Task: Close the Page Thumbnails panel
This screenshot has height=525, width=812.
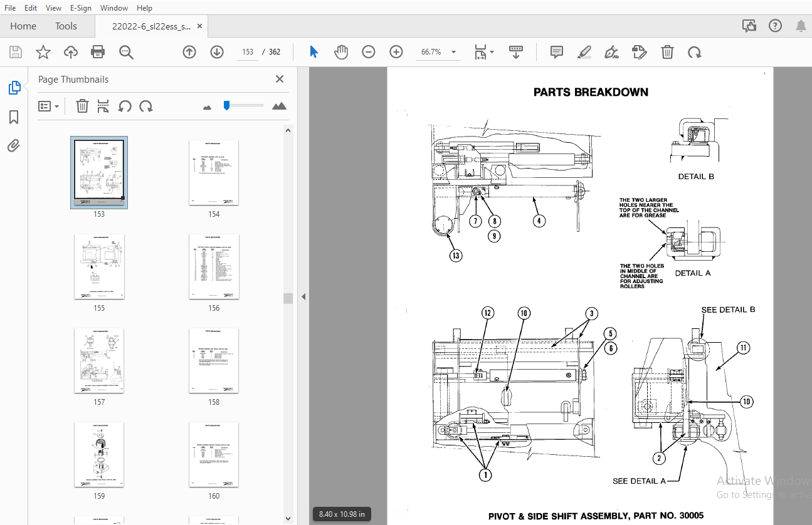Action: (x=280, y=79)
